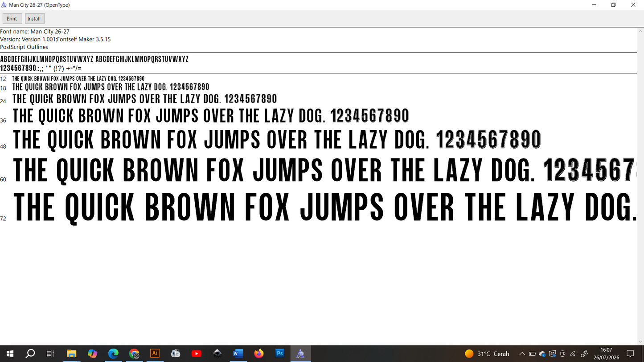
Task: Check battery status icon in tray
Action: [x=532, y=354]
